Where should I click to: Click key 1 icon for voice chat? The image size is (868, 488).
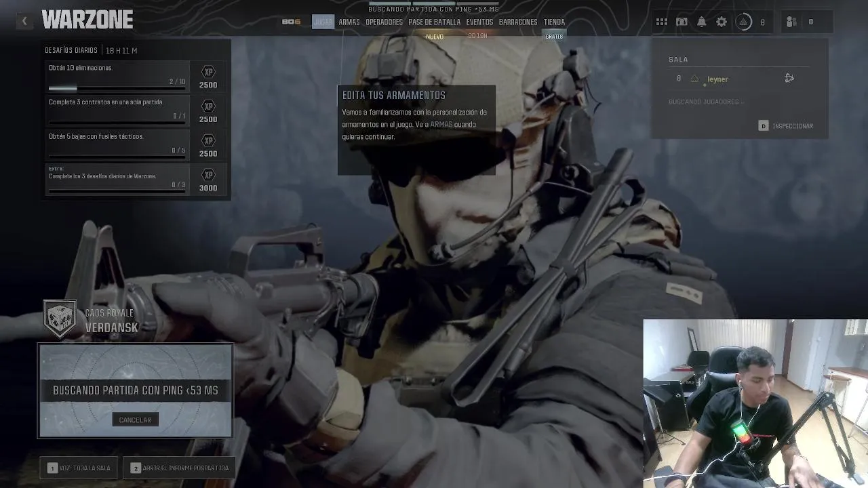pos(52,468)
